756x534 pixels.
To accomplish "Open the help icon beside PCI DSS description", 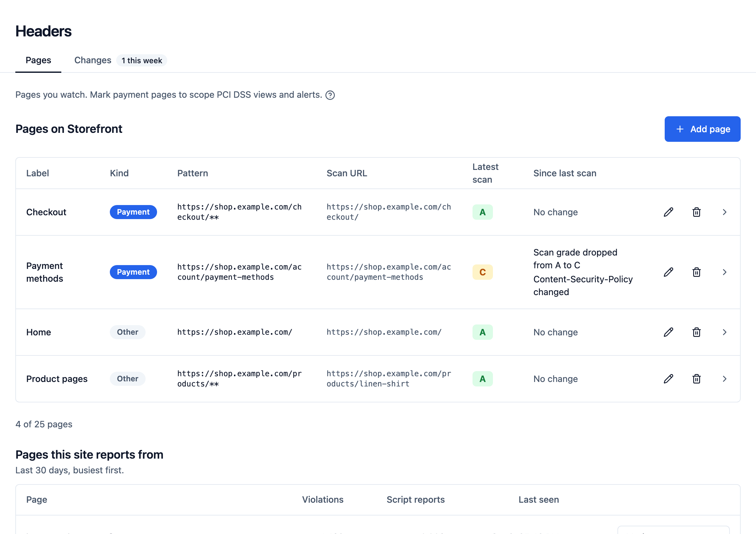I will [x=330, y=95].
